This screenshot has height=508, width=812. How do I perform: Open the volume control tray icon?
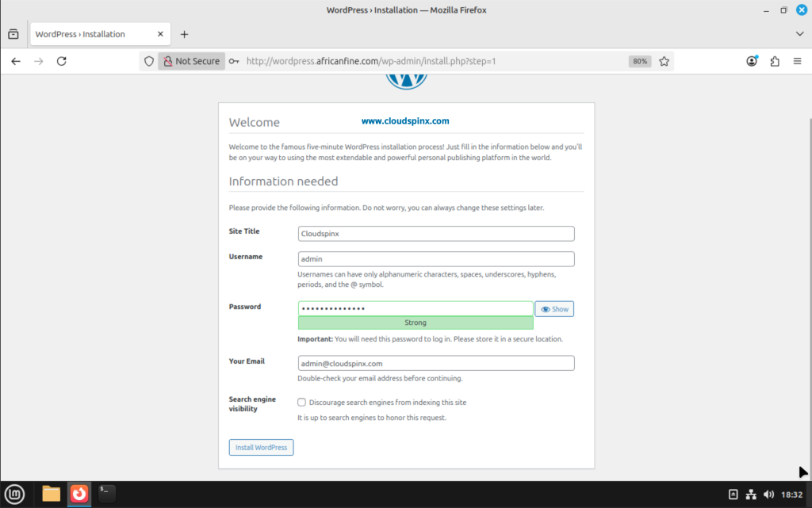[x=769, y=495]
